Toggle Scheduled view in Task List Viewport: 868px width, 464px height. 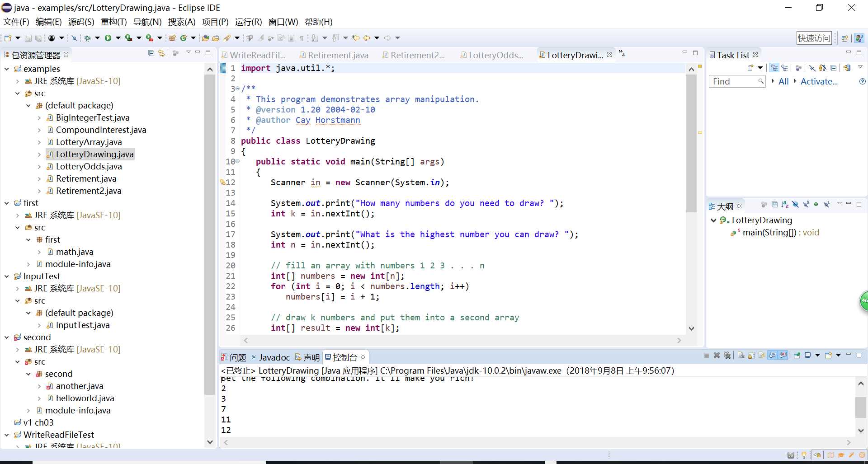pos(785,68)
